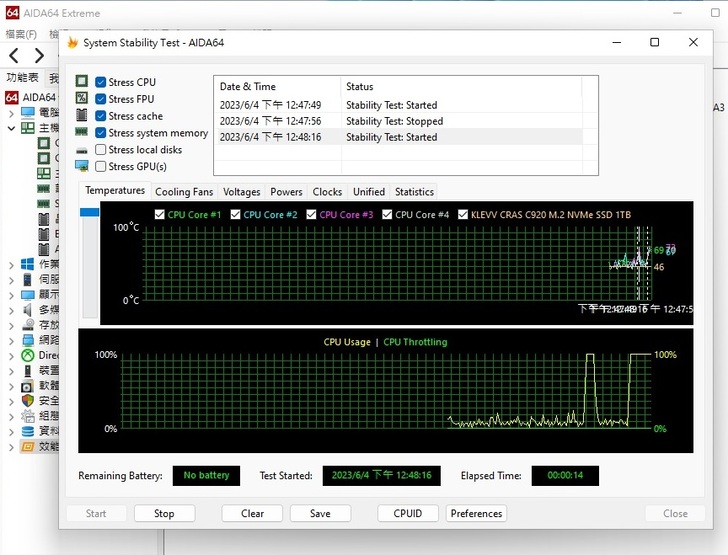Click the Stress FPU percent icon
Viewport: 728px width, 555px height.
tap(82, 99)
